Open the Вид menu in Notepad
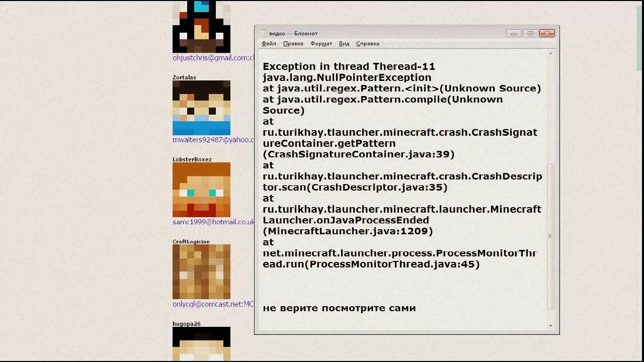This screenshot has height=362, width=644. click(344, 44)
